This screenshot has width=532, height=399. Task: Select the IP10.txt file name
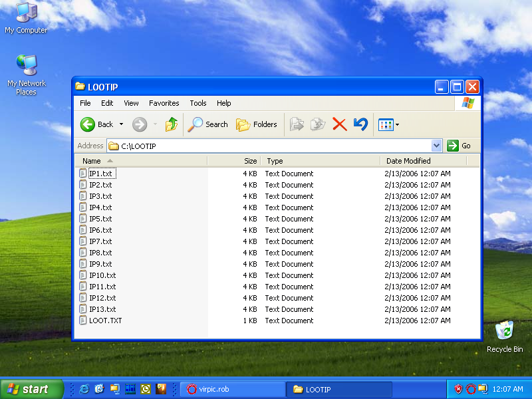tap(102, 275)
